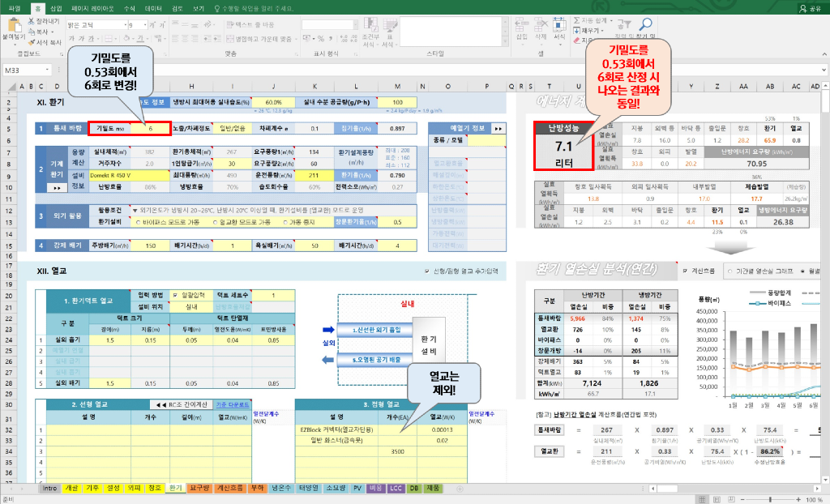
Task: Switch to the 요구량 sheet tab
Action: 198,489
